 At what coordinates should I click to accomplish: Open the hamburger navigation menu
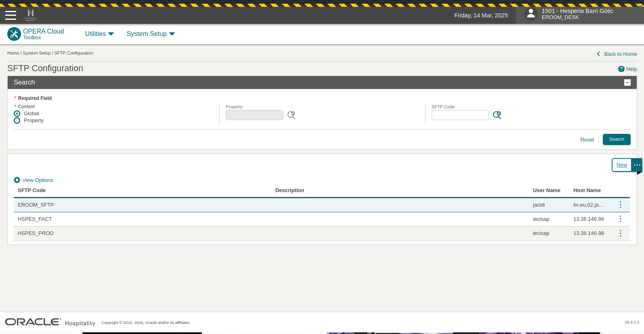pos(10,15)
